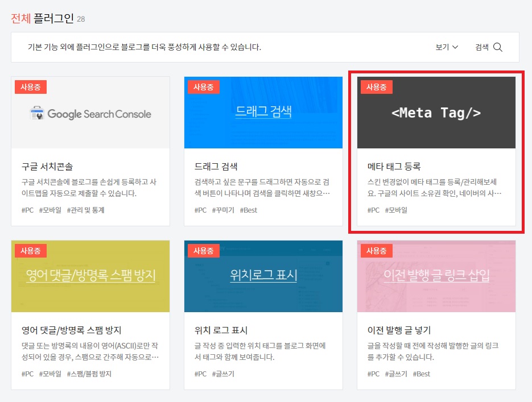
Task: Click #관리 및 통계 tag
Action: (x=85, y=210)
